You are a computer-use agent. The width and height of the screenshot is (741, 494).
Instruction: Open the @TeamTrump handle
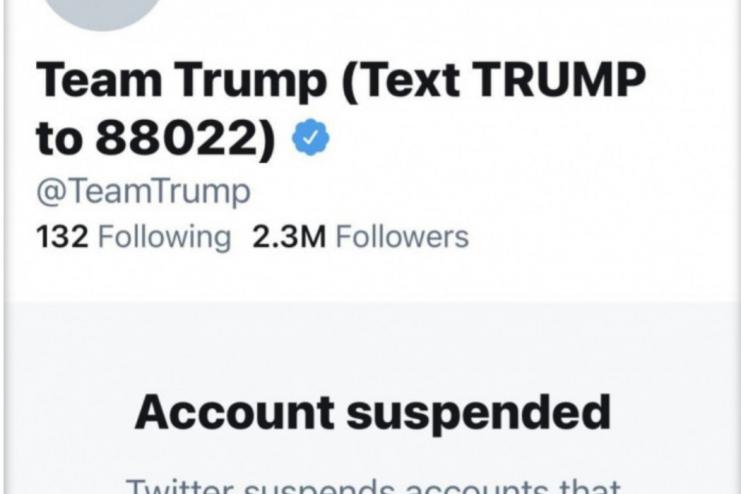point(144,191)
